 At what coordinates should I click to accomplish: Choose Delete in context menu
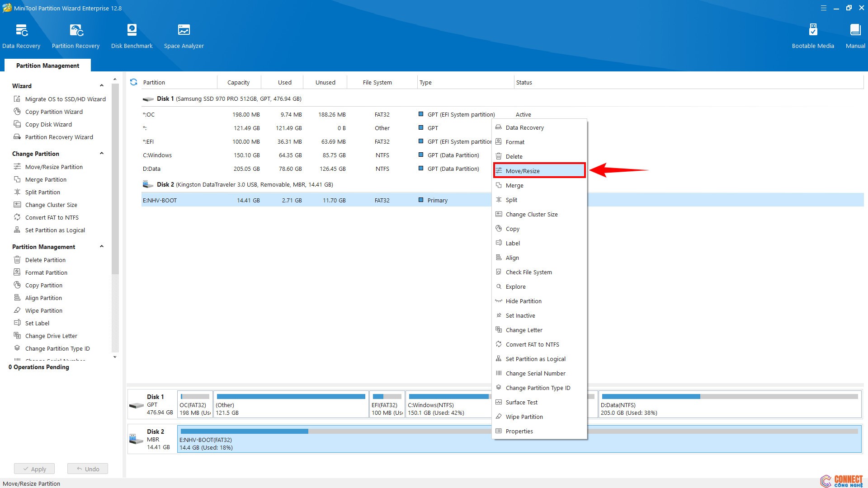tap(539, 156)
